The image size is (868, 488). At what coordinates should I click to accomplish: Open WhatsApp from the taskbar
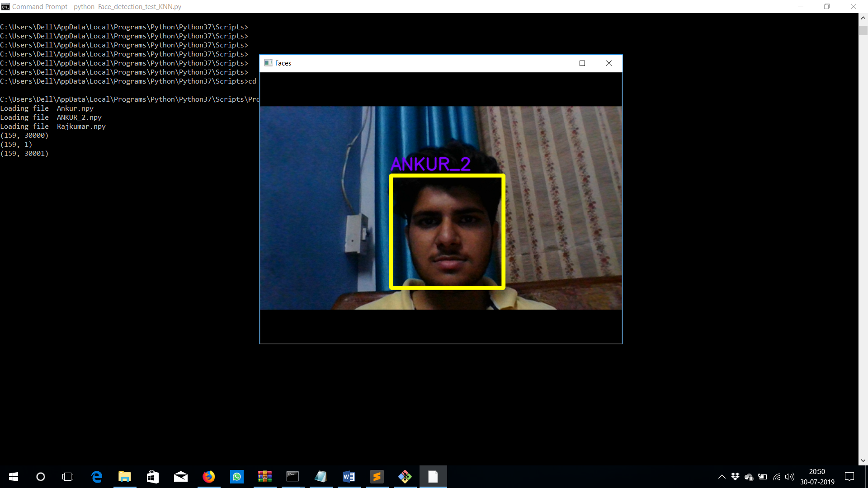pos(237,477)
